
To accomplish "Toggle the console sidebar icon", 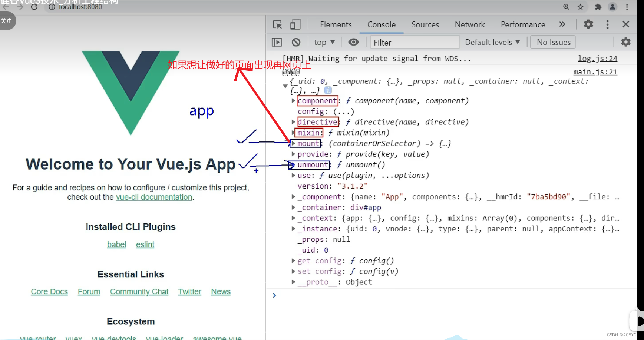I will pos(277,42).
